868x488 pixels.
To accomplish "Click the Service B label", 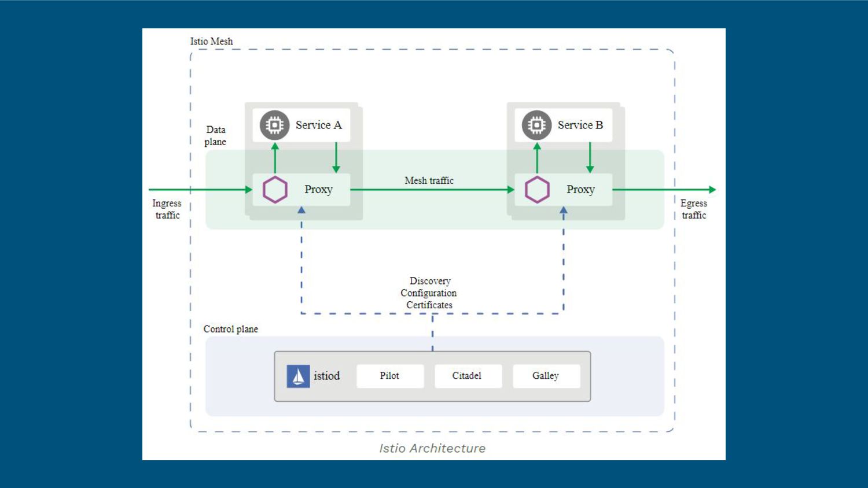I will [580, 125].
